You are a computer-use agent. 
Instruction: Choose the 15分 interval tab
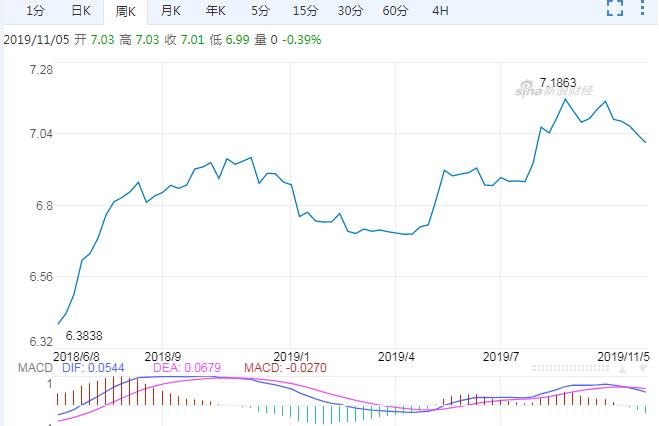click(305, 11)
